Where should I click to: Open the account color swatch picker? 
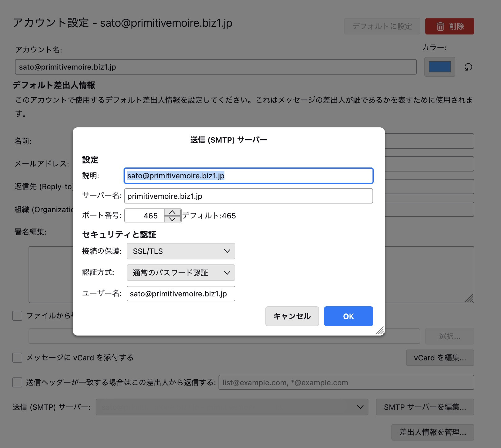(440, 67)
